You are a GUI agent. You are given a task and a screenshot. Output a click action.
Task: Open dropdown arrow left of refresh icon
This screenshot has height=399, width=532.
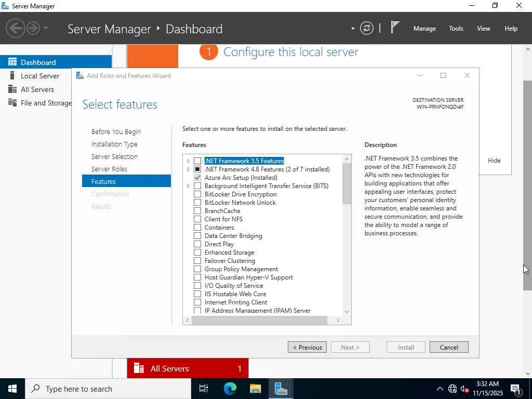[353, 29]
